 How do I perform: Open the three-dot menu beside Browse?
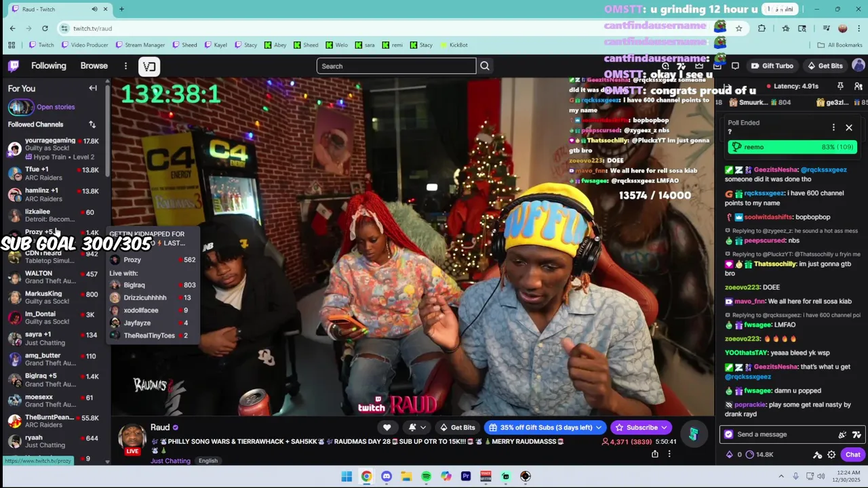coord(125,66)
